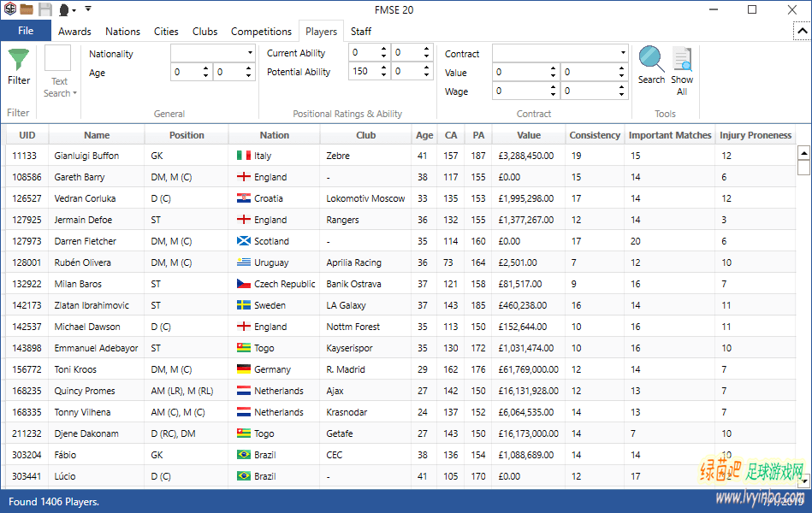Viewport: 812px width, 513px height.
Task: Sort by the Consistency column header
Action: (595, 135)
